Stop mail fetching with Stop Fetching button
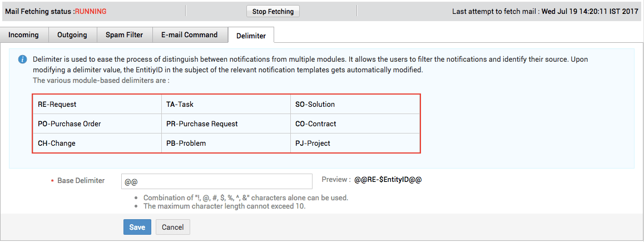The height and width of the screenshot is (242, 644). point(273,12)
